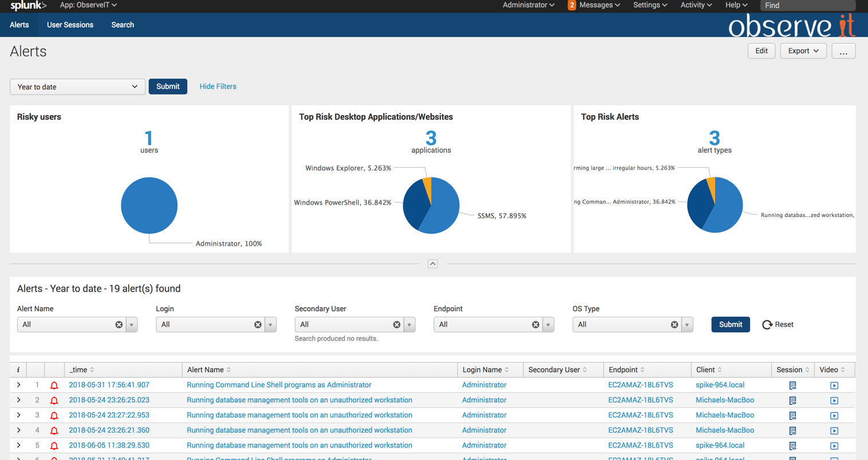Open the Login filter dropdown arrow
Screen dimensions: 868x460
[x=270, y=325]
